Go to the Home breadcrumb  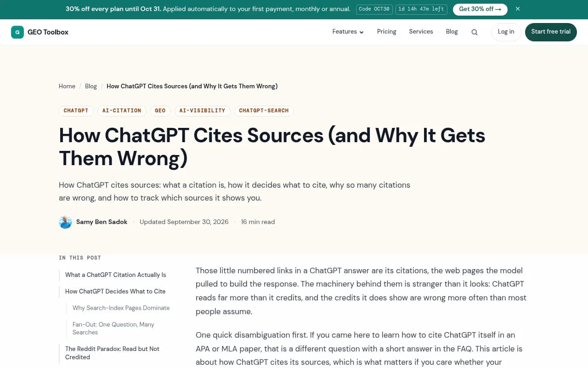67,86
